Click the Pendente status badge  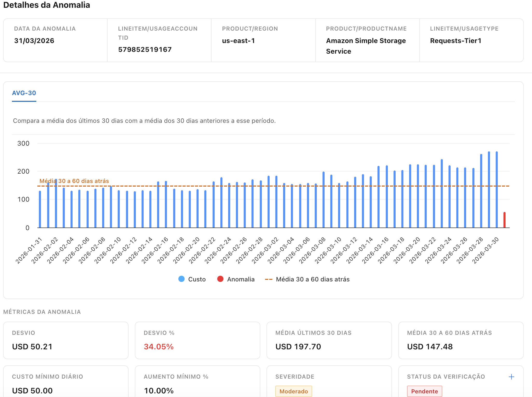click(x=424, y=391)
